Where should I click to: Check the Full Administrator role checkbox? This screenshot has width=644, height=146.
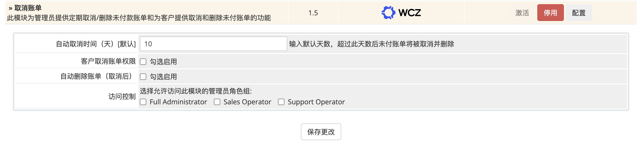[143, 102]
